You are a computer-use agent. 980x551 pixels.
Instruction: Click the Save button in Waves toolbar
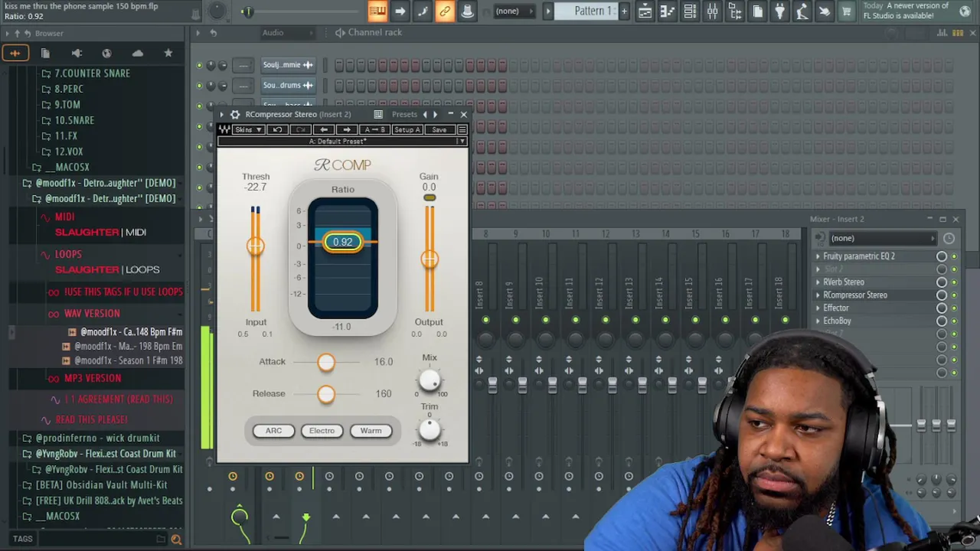point(439,130)
